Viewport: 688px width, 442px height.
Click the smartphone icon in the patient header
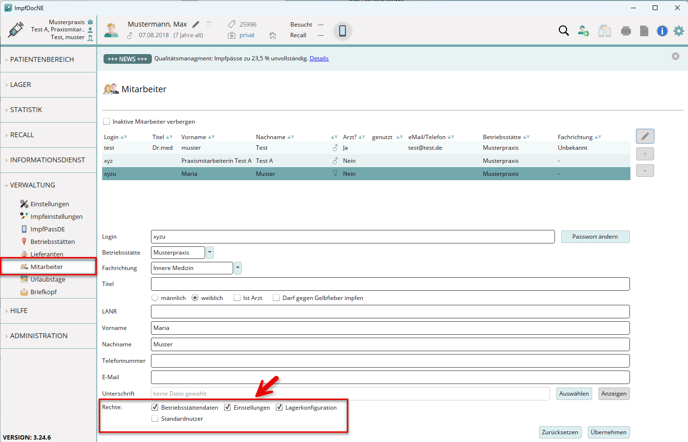point(342,30)
